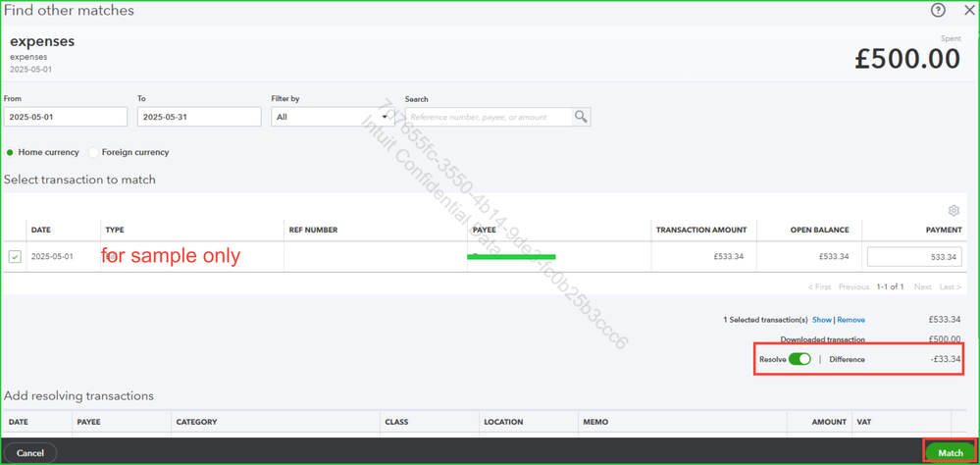Open the help question mark icon
This screenshot has width=980, height=465.
[x=938, y=10]
